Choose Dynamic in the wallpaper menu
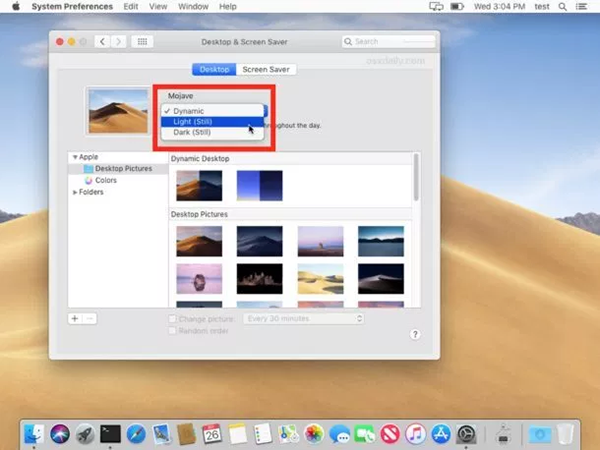 click(212, 111)
